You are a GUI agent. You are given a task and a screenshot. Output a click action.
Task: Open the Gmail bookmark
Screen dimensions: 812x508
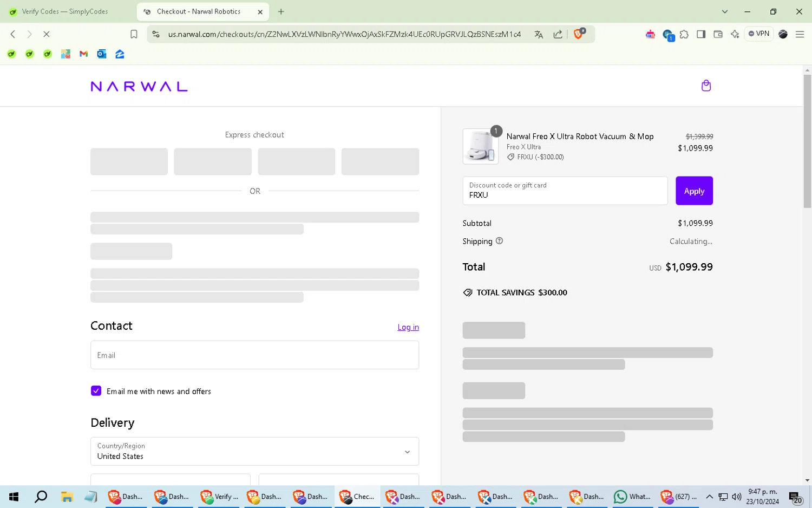click(x=83, y=54)
